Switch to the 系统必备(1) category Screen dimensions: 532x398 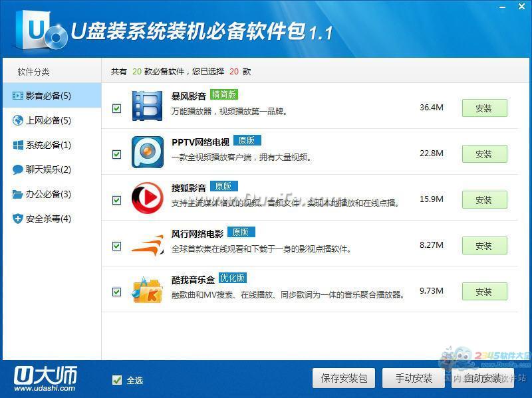pyautogui.click(x=48, y=145)
